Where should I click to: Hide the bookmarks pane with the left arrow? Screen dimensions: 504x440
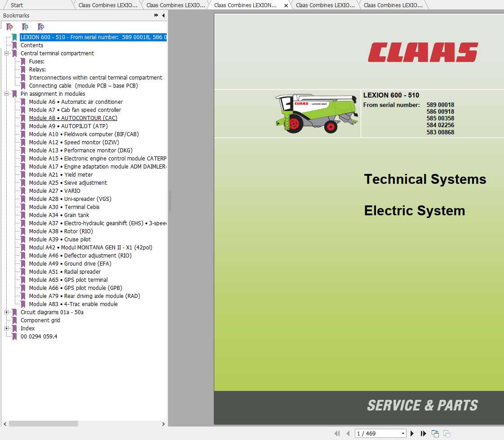coord(163,15)
